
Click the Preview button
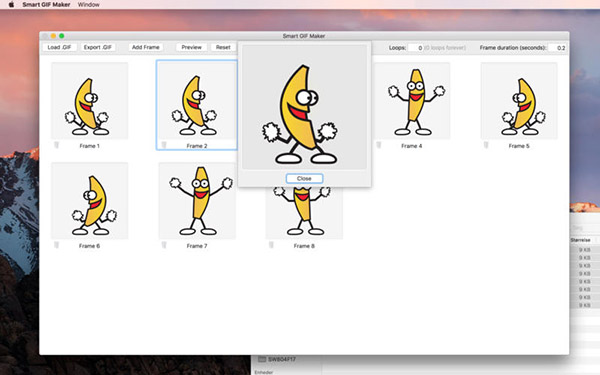pyautogui.click(x=191, y=47)
